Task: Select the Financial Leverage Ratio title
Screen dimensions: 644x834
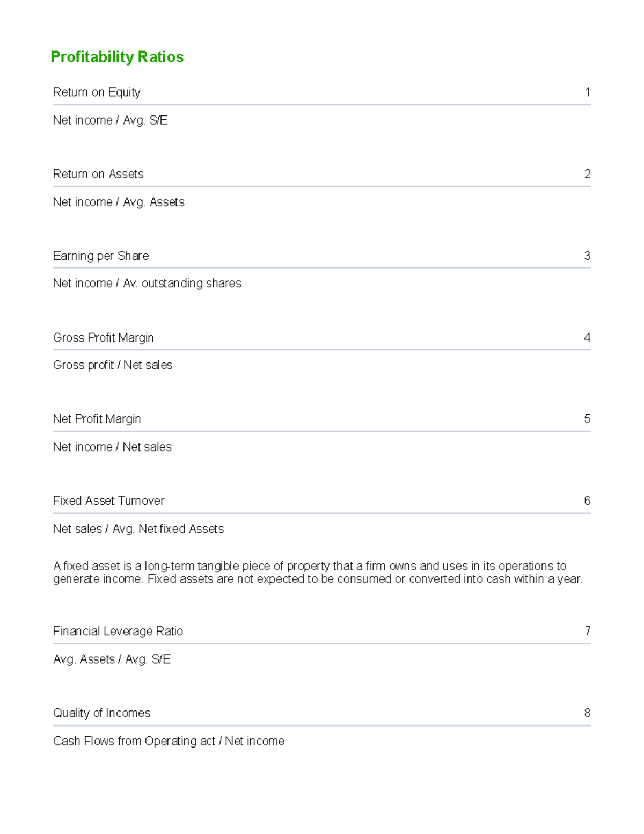Action: [118, 631]
